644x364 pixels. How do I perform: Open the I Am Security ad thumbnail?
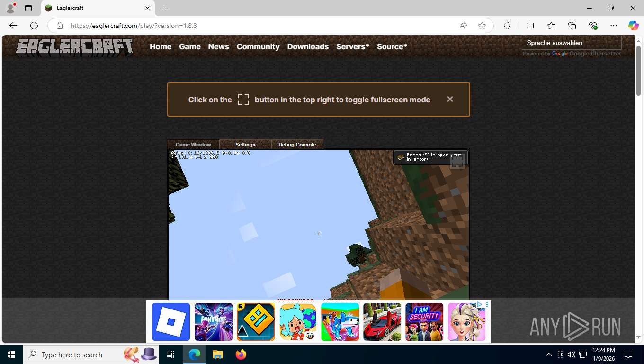pos(424,322)
